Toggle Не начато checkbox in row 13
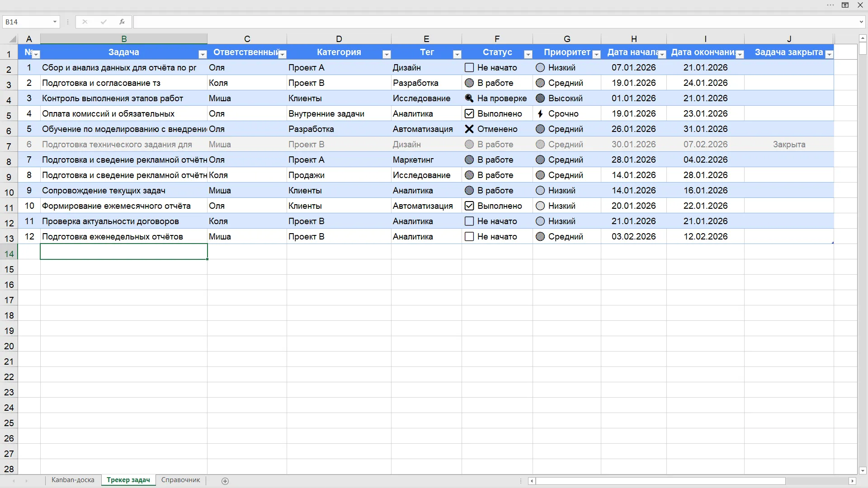The height and width of the screenshot is (488, 868). [x=469, y=237]
